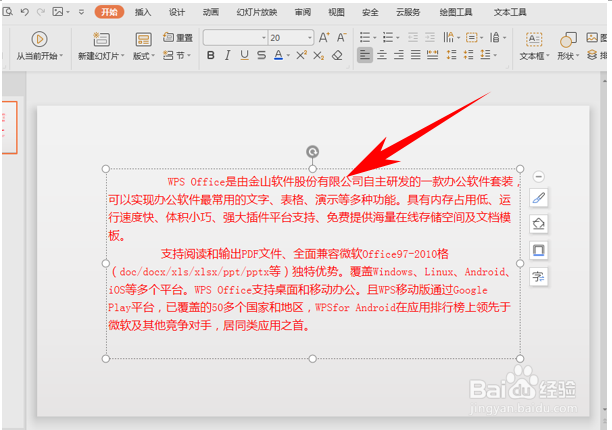Click the decrease paragraph spacing icon
The height and width of the screenshot is (430, 612).
[468, 55]
